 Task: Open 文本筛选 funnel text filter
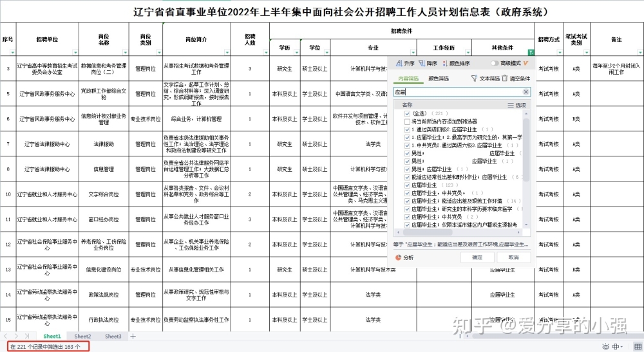(x=485, y=78)
